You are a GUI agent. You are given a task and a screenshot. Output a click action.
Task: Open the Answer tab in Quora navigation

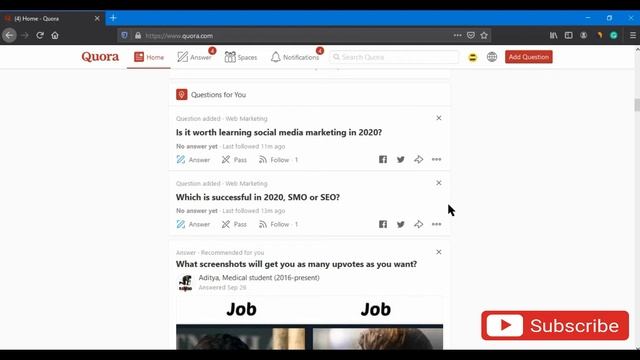195,57
